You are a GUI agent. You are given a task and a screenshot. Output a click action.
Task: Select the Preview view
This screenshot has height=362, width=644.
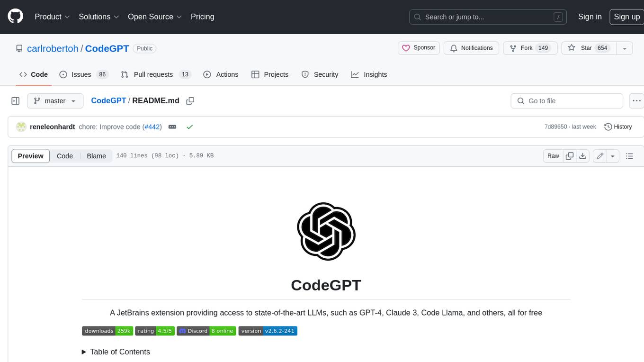(x=31, y=156)
